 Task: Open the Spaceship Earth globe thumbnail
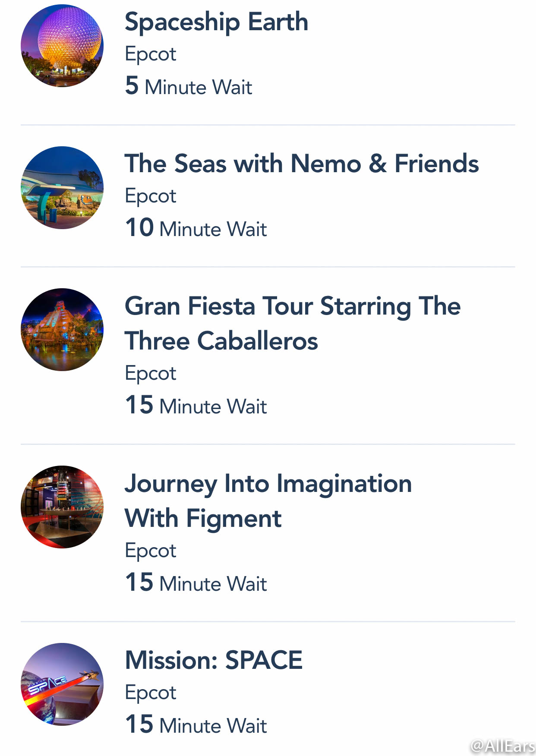point(62,46)
